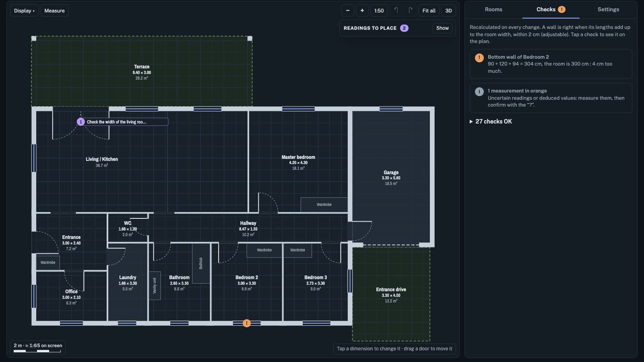Click the orange alert icon for Bottom wall check

pyautogui.click(x=479, y=58)
